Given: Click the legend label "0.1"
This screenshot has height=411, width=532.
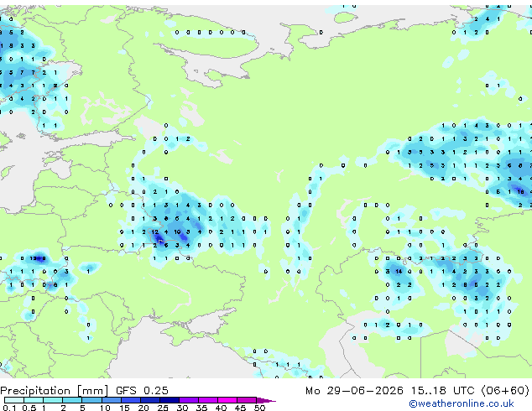Looking at the screenshot, I should coord(9,408).
